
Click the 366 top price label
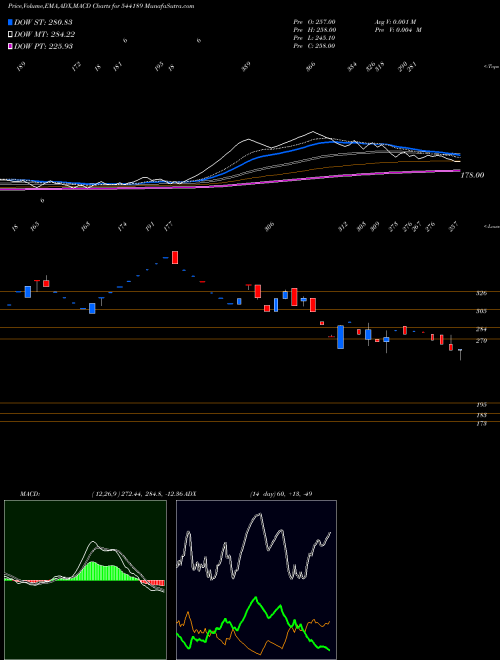coord(311,67)
